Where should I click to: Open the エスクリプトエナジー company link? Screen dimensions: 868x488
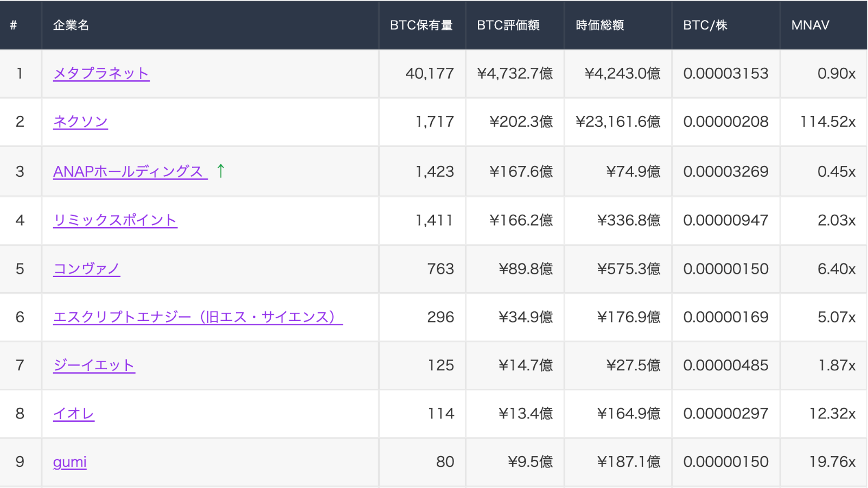[x=198, y=317]
